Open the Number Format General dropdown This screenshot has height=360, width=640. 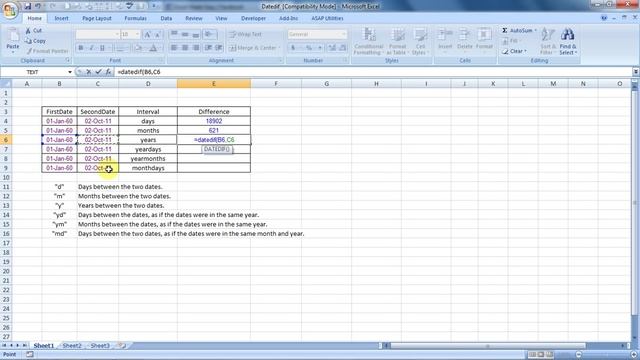coord(344,34)
